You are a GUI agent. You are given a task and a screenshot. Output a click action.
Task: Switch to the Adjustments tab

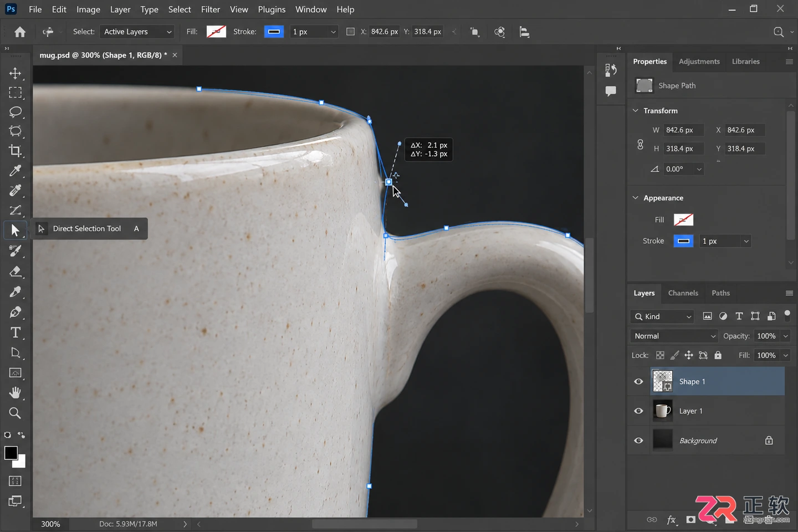click(699, 62)
